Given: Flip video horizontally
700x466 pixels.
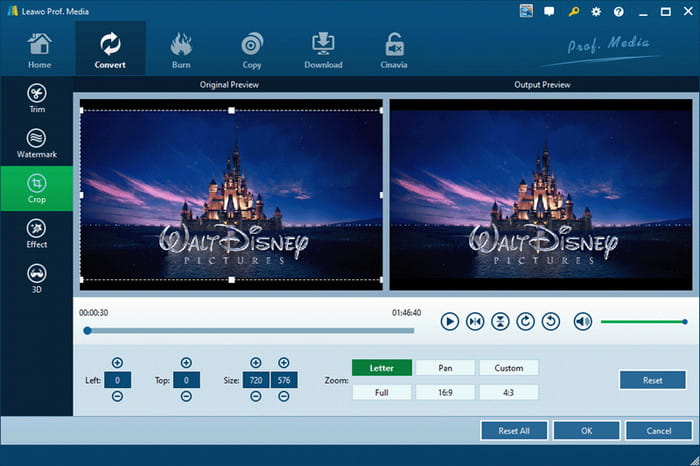Looking at the screenshot, I should pyautogui.click(x=475, y=321).
